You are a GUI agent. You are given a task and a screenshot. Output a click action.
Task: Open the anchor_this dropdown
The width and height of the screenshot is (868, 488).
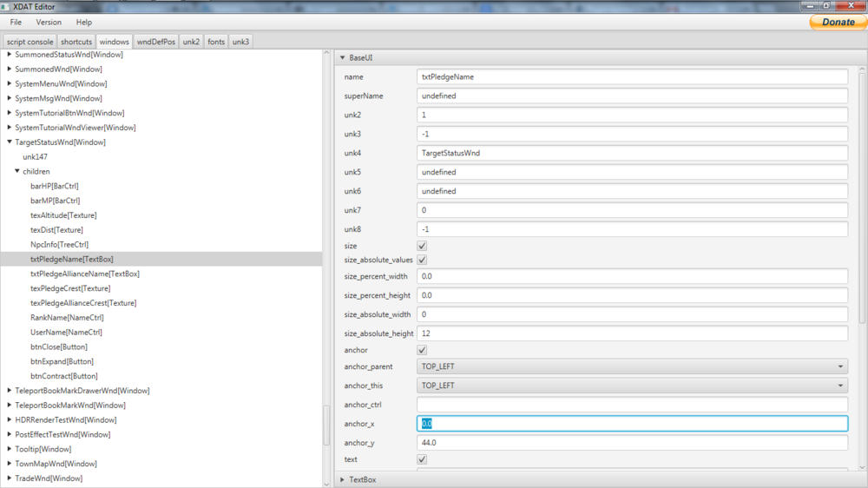[x=632, y=386]
